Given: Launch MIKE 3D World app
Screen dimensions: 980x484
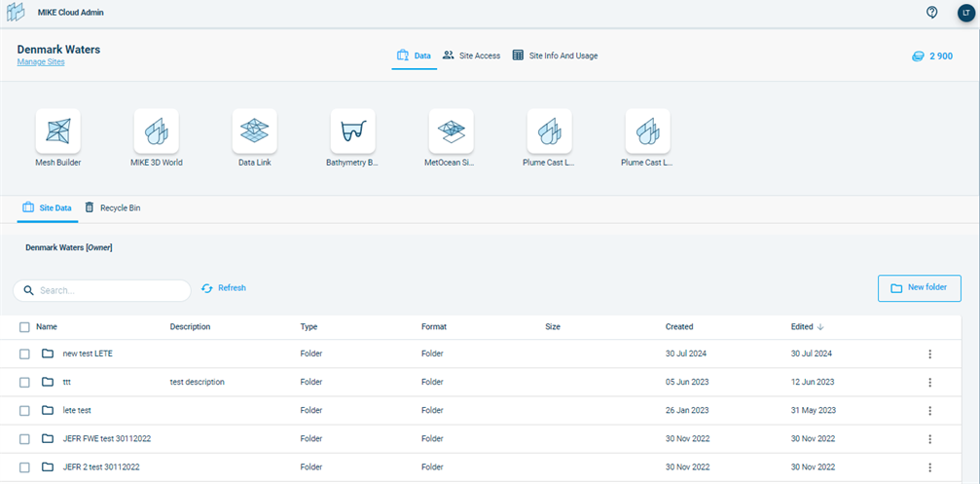Looking at the screenshot, I should tap(156, 131).
